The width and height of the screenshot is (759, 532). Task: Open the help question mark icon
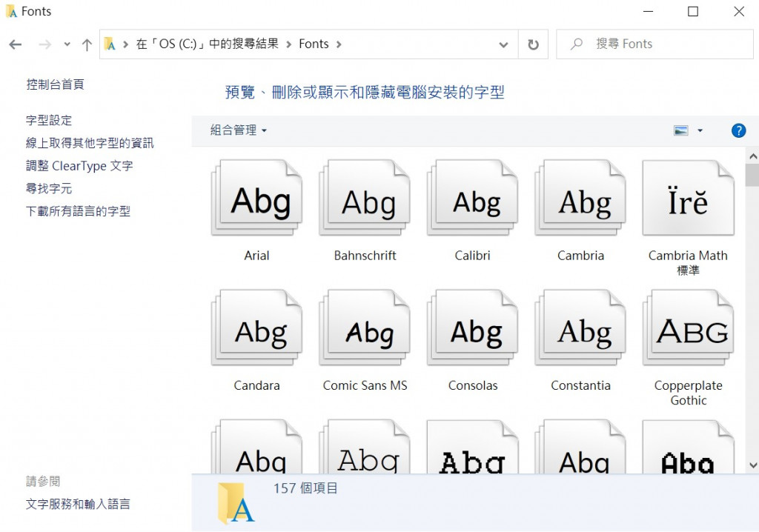[738, 130]
